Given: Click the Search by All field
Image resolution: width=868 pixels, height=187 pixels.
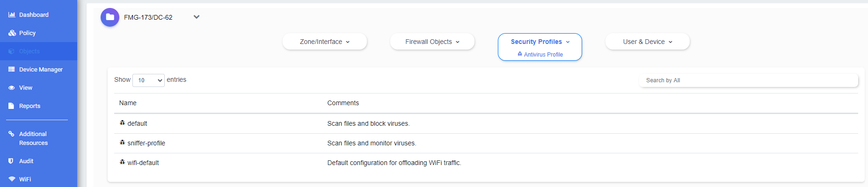Looking at the screenshot, I should coord(748,80).
